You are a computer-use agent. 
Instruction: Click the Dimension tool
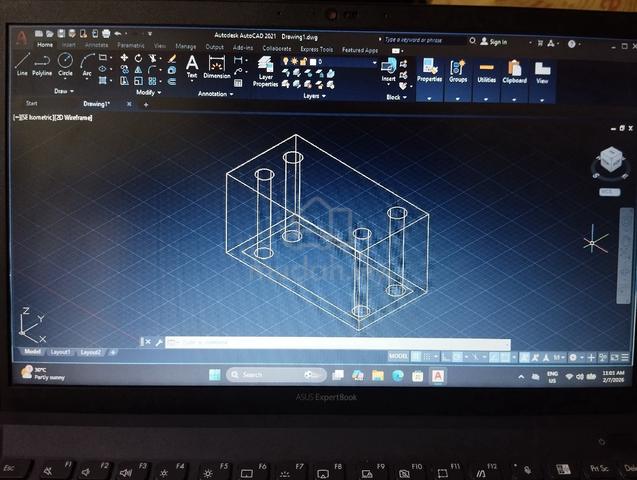tap(217, 67)
